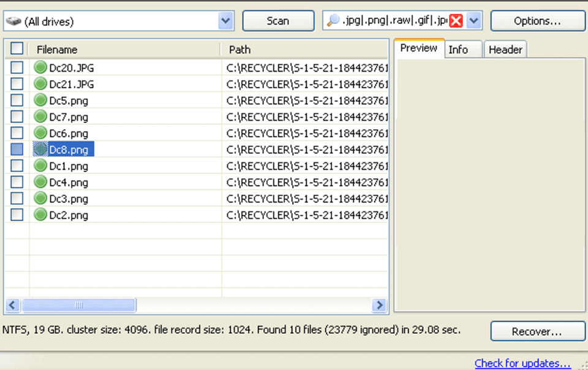
Task: Enable the select-all checkbox in the header row
Action: pos(17,48)
